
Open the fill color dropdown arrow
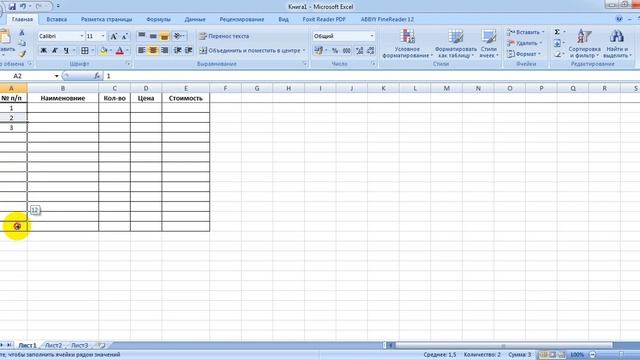click(111, 51)
